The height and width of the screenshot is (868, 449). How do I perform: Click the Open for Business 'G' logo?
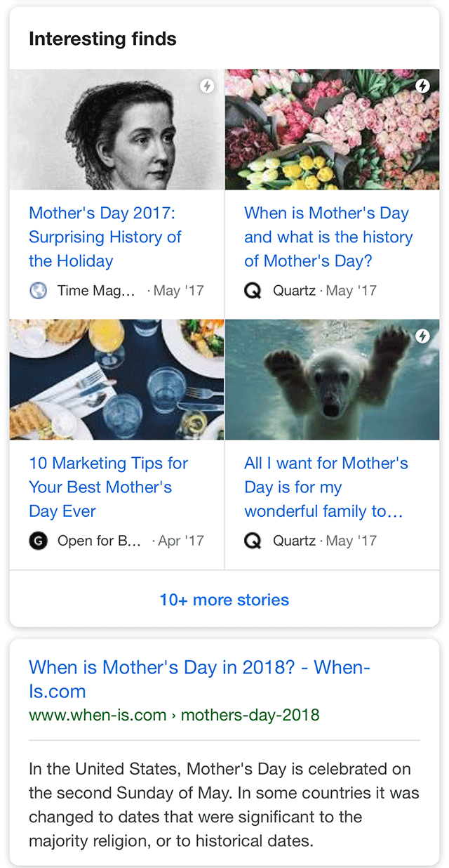click(39, 540)
